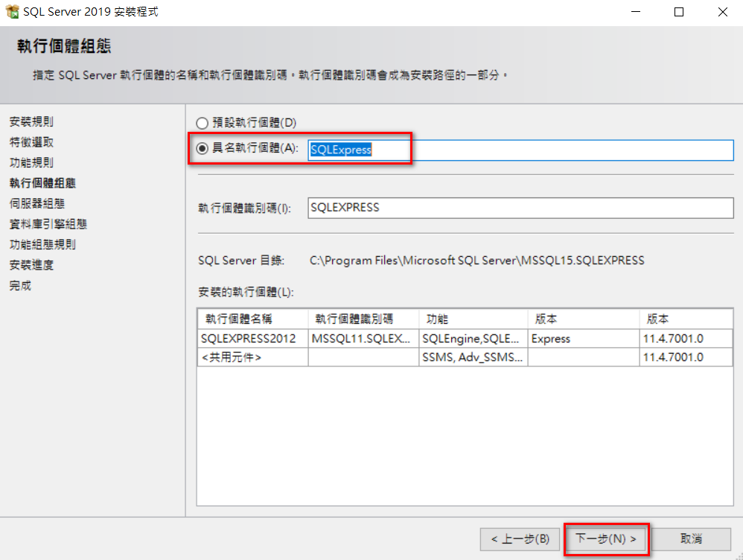Screen dimensions: 743x560
Task: Click the <共用元件> row cell
Action: tap(253, 357)
